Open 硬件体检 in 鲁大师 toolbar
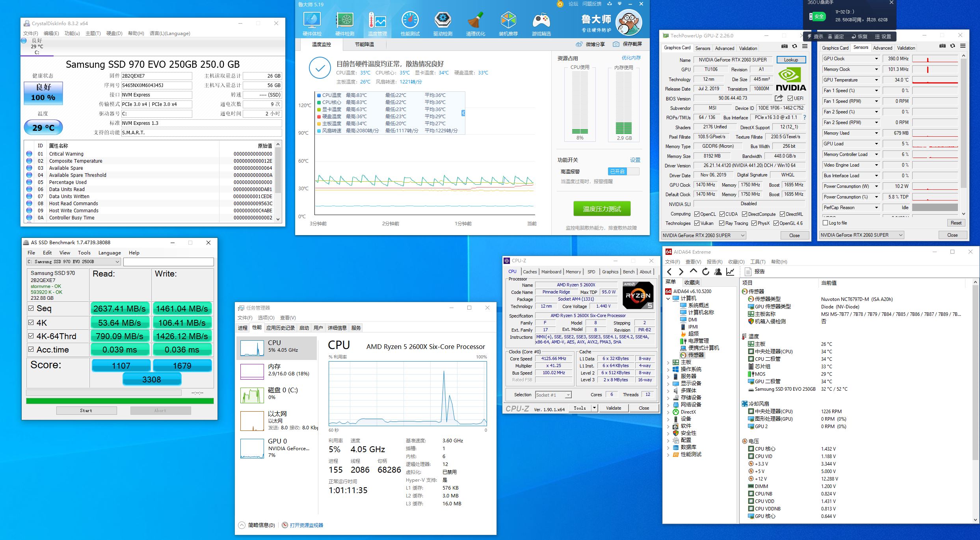This screenshot has height=540, width=980. [312, 22]
